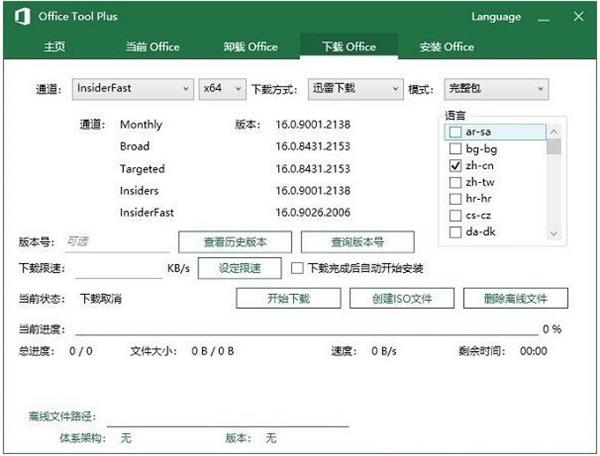Image resolution: width=600 pixels, height=456 pixels.
Task: Click version 16.0.9026.2006
Action: click(x=313, y=213)
